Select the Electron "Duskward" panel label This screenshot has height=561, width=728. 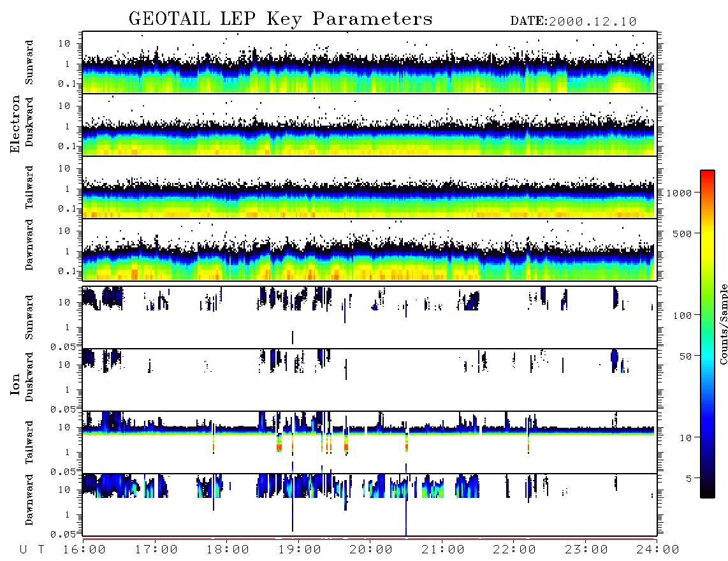pos(29,122)
